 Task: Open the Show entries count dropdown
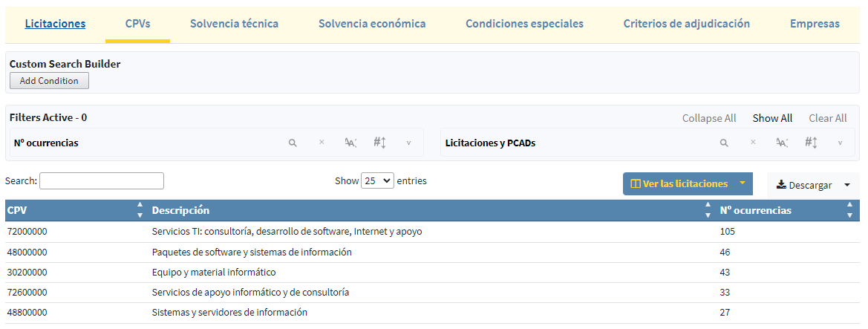click(x=377, y=180)
